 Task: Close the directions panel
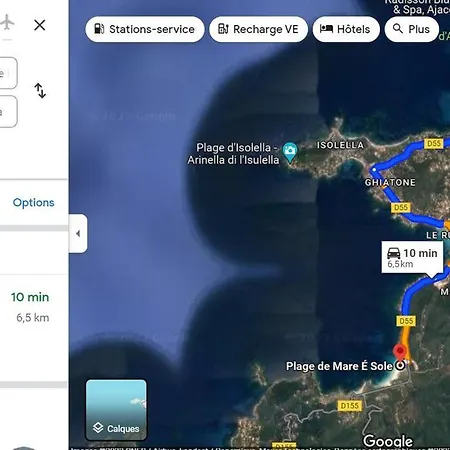pyautogui.click(x=40, y=25)
